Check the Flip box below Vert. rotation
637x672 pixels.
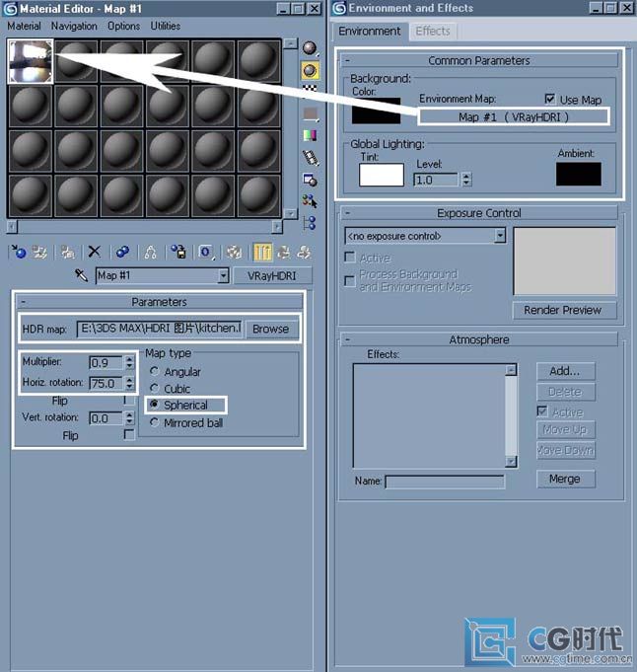[x=129, y=434]
